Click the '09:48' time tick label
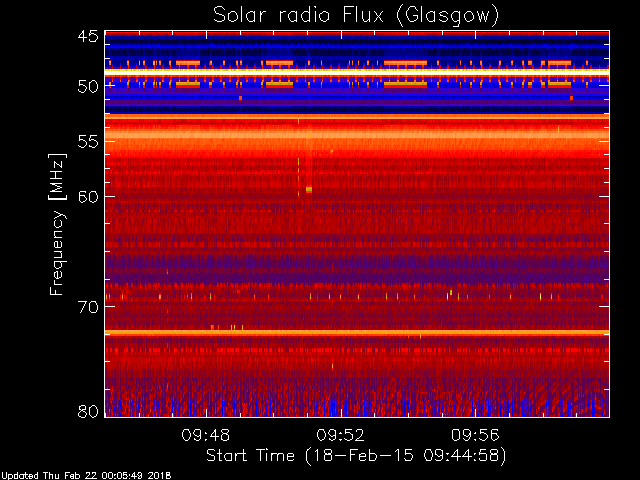The image size is (640, 480). pos(206,435)
